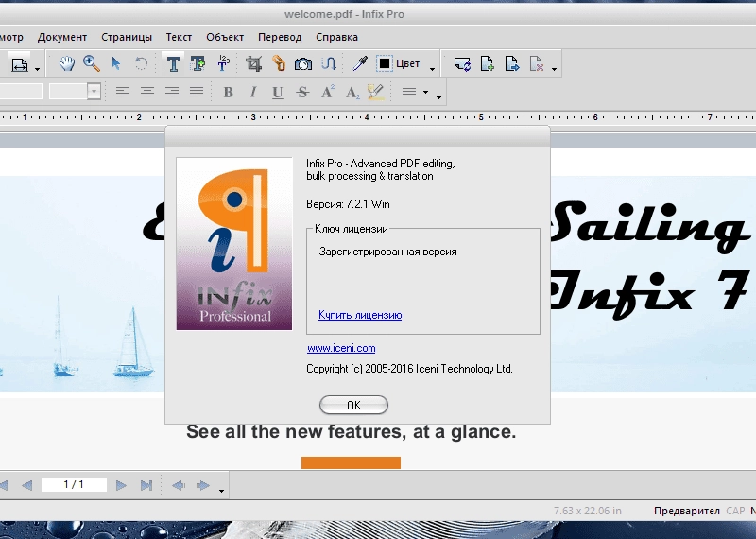Go to the previous page

(x=27, y=485)
